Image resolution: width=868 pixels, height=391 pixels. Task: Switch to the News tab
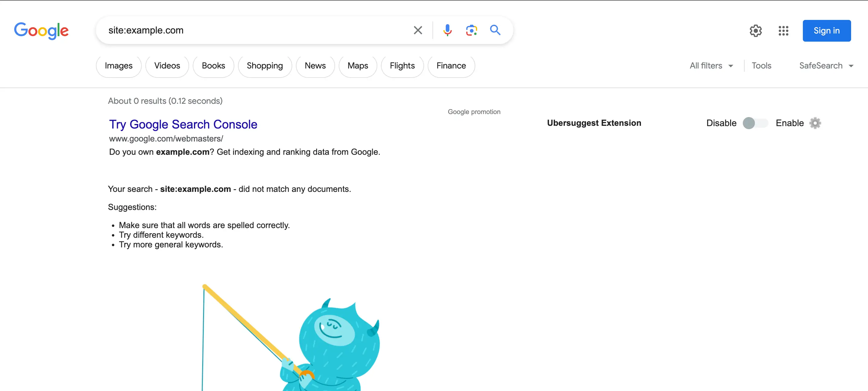click(315, 66)
